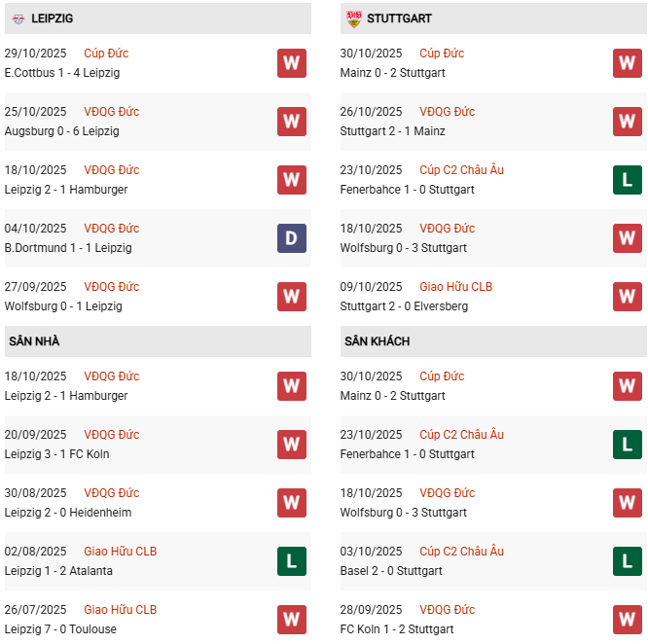648x644 pixels.
Task: Select the SÂN KHÁCH section header
Action: 377,341
